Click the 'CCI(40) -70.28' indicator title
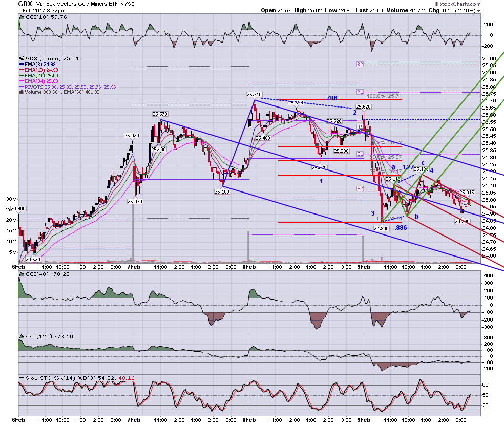Screen dimensions: 504x427 [48, 274]
